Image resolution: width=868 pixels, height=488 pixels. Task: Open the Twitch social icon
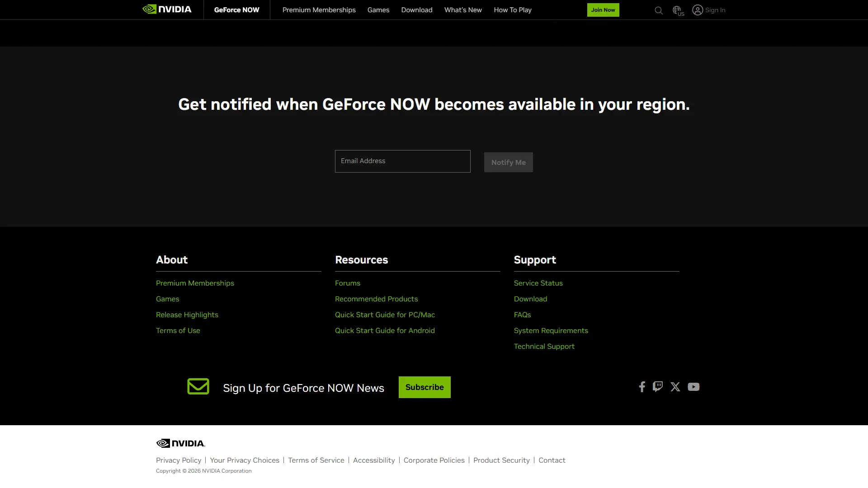[658, 387]
